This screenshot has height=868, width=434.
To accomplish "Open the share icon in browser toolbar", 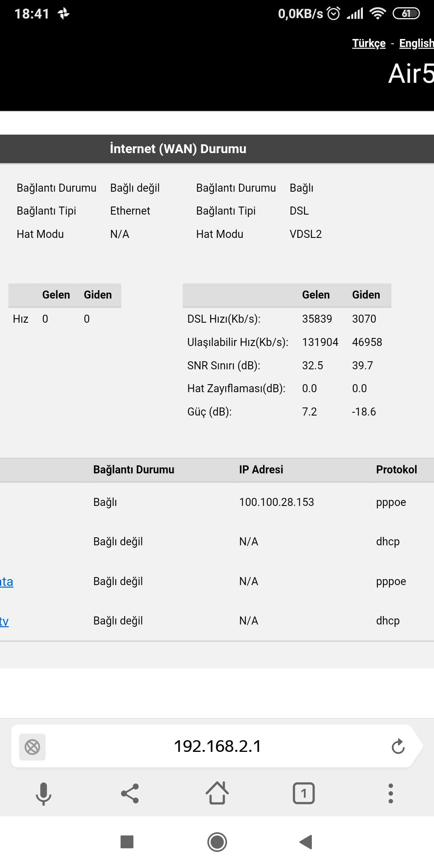I will click(x=130, y=793).
